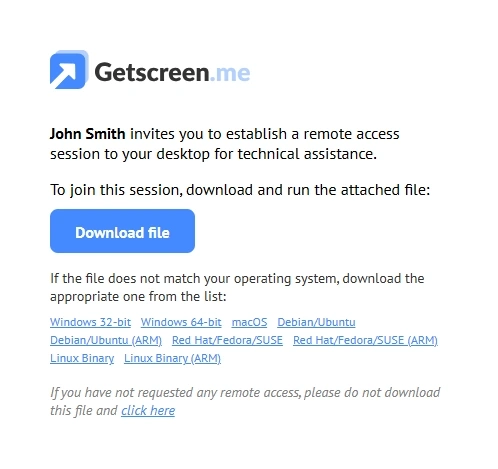The height and width of the screenshot is (469, 498).
Task: Click the Getscreen.me blue arrow logo icon
Action: point(69,70)
